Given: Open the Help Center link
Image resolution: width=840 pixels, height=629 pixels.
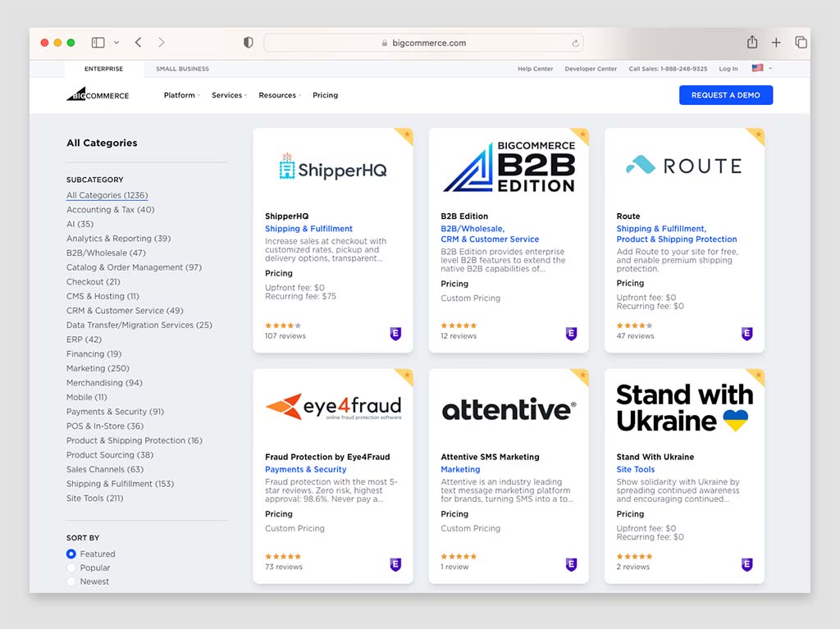Looking at the screenshot, I should point(535,69).
